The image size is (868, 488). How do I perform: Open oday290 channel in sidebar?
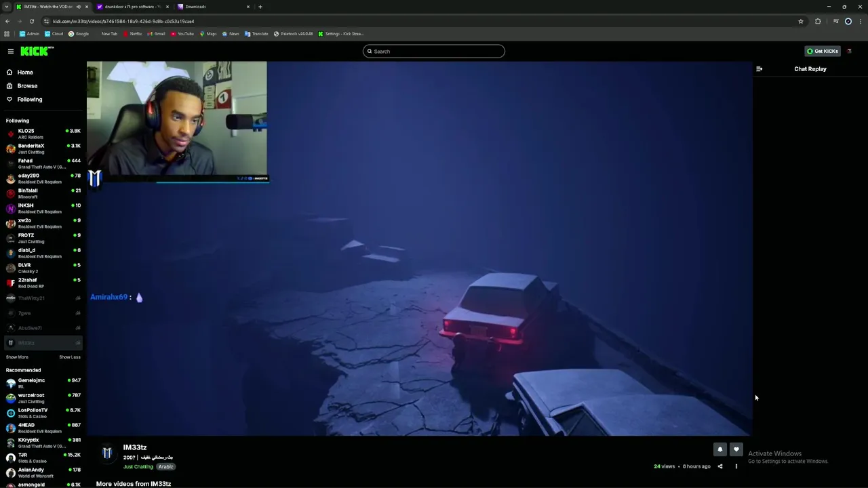click(43, 178)
